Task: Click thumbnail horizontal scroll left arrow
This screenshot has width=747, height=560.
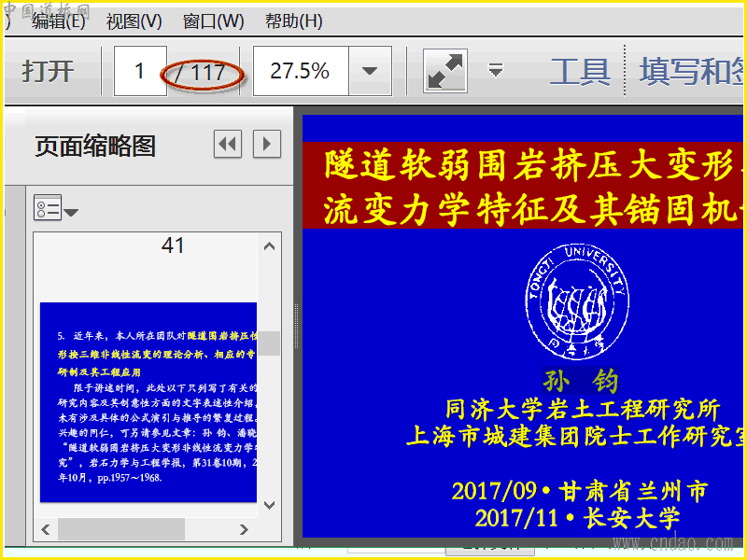Action: (46, 529)
